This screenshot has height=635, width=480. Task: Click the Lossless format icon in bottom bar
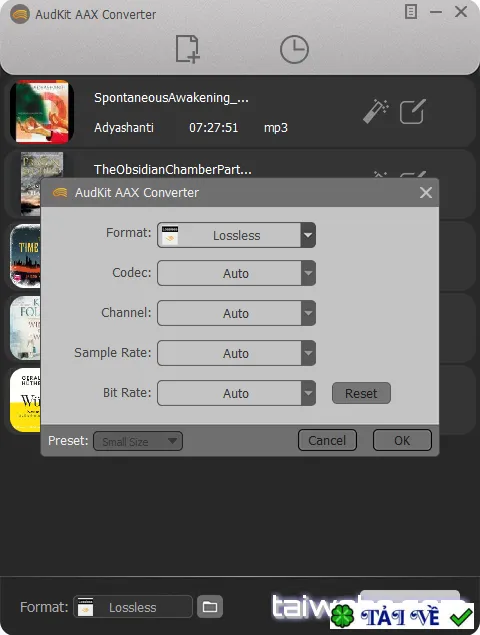click(85, 607)
